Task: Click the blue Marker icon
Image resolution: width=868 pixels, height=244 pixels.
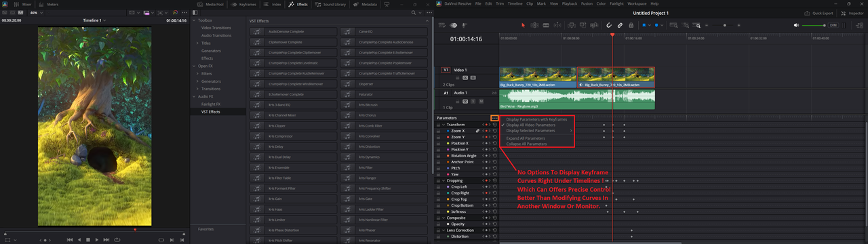Action: [656, 25]
